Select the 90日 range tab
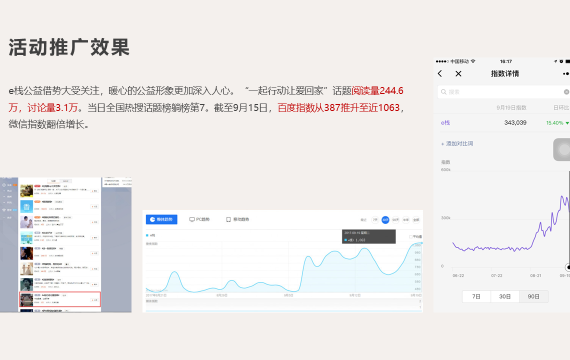Screen dimensions: 570x360 pyautogui.click(x=533, y=297)
